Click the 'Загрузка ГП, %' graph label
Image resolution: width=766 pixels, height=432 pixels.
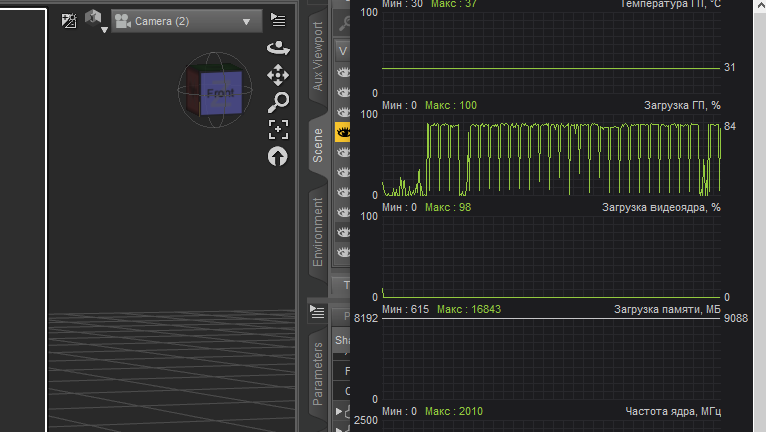coord(682,105)
